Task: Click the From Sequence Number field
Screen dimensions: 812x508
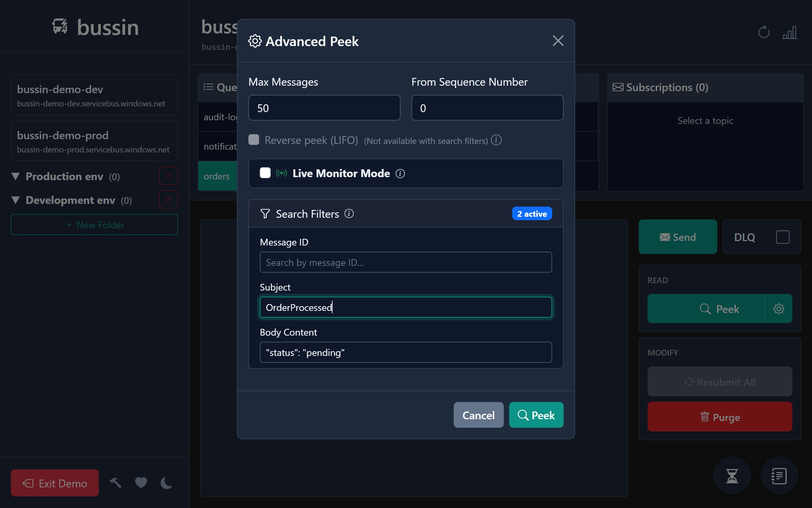Action: [487, 108]
